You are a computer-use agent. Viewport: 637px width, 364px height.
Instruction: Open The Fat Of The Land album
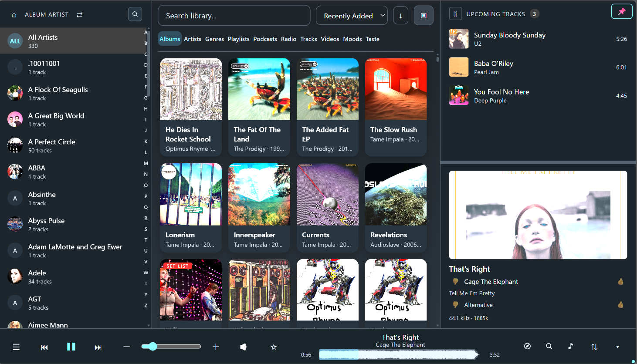click(x=259, y=107)
